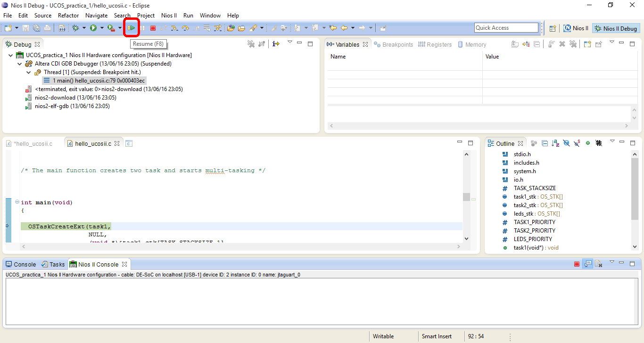Collapse the Thread [1] node

point(28,72)
